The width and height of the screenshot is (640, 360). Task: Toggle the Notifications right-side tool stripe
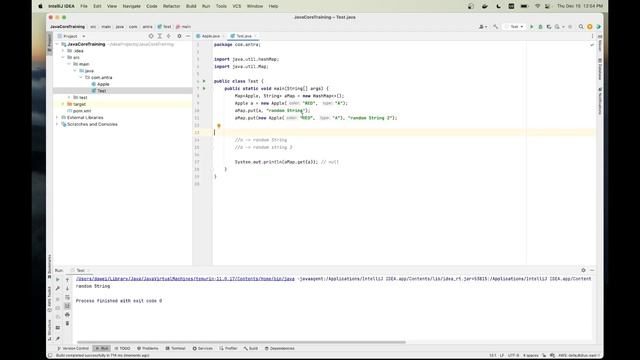click(600, 101)
